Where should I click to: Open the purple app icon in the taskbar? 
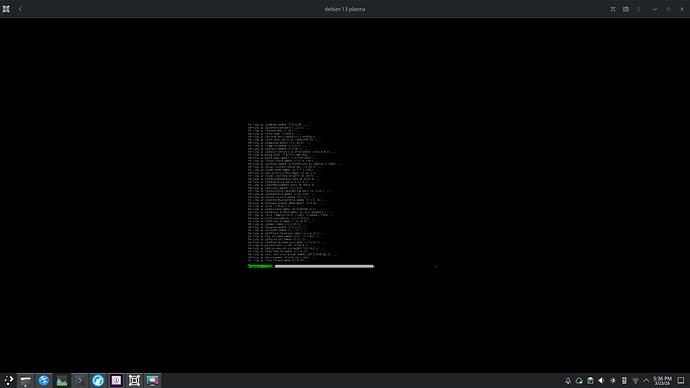116,380
